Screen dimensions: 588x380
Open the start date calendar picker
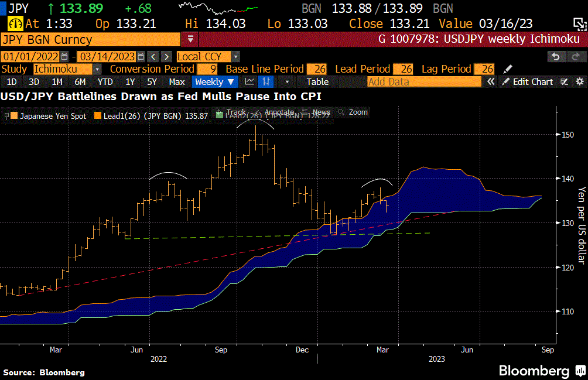click(x=64, y=57)
